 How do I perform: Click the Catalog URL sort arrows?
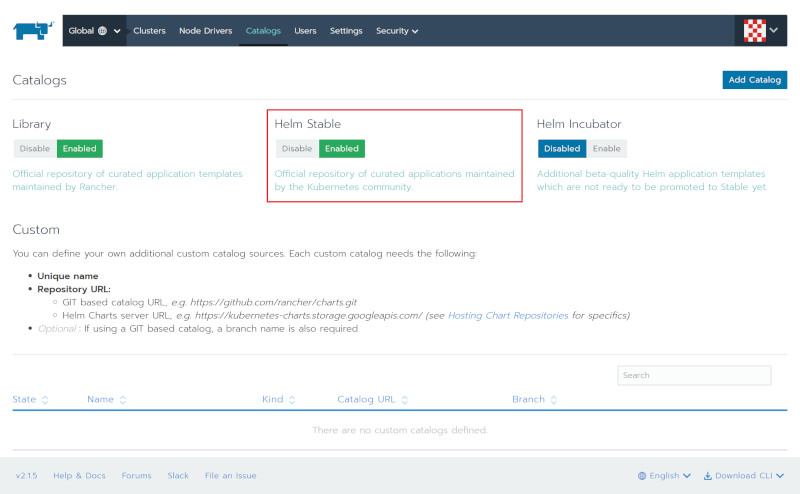click(405, 400)
